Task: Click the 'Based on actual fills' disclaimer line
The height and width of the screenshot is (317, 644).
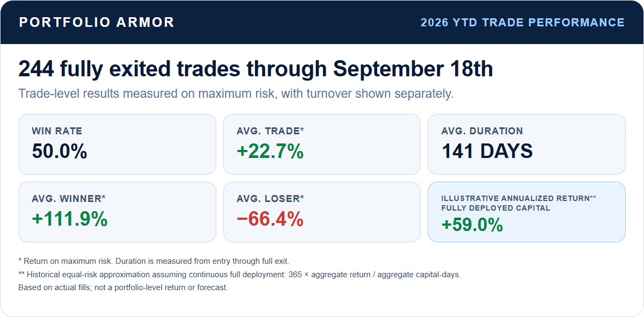Action: pos(123,287)
